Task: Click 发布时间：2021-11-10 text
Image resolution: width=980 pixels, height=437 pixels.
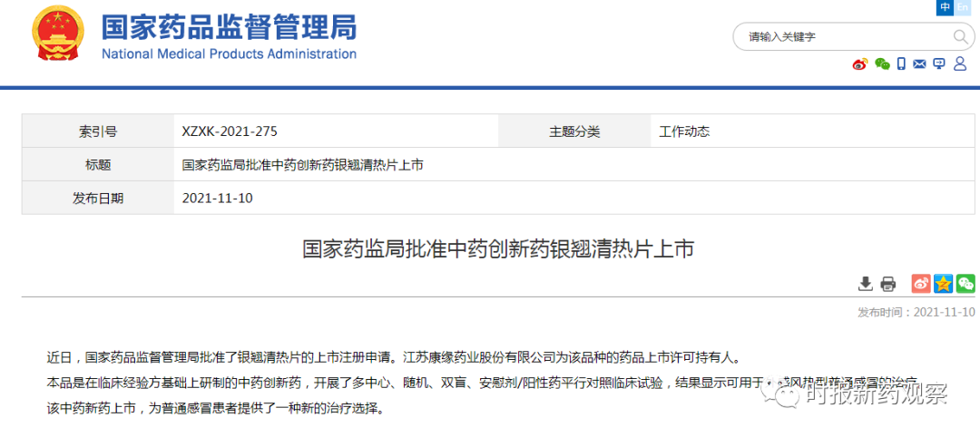Action: click(916, 312)
